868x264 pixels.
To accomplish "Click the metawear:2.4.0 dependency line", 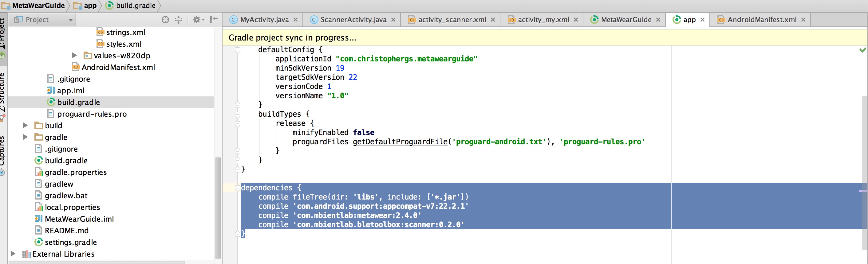I will (340, 215).
